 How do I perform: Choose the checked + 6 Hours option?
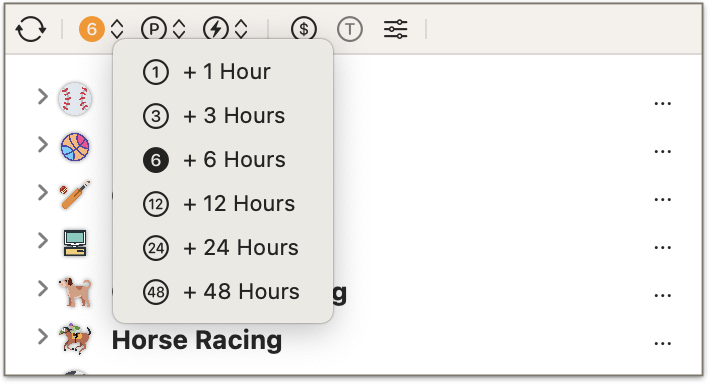223,160
